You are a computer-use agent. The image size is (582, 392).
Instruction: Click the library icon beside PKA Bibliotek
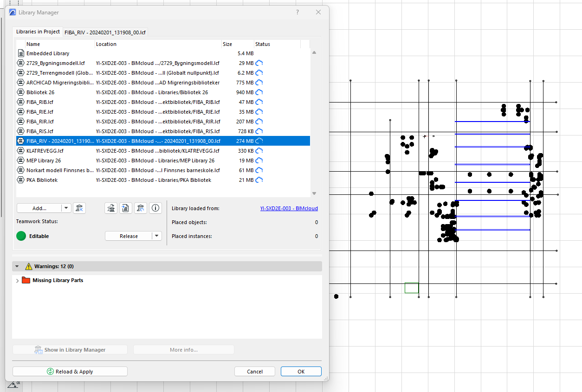pyautogui.click(x=20, y=180)
